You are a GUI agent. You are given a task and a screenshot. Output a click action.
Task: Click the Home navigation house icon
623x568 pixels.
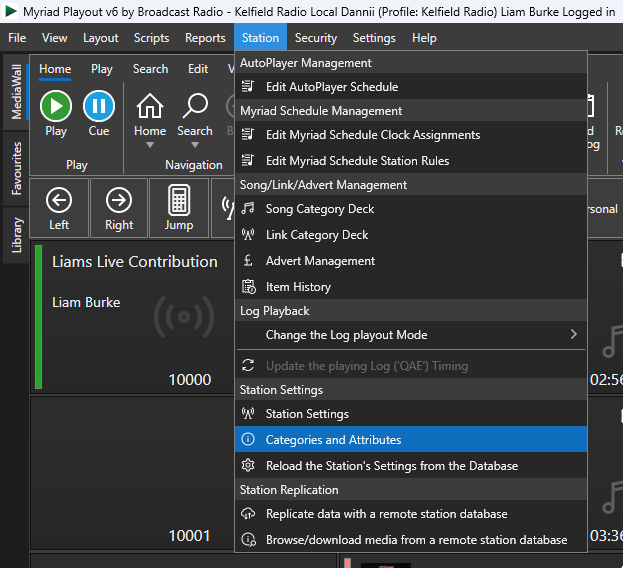point(150,106)
